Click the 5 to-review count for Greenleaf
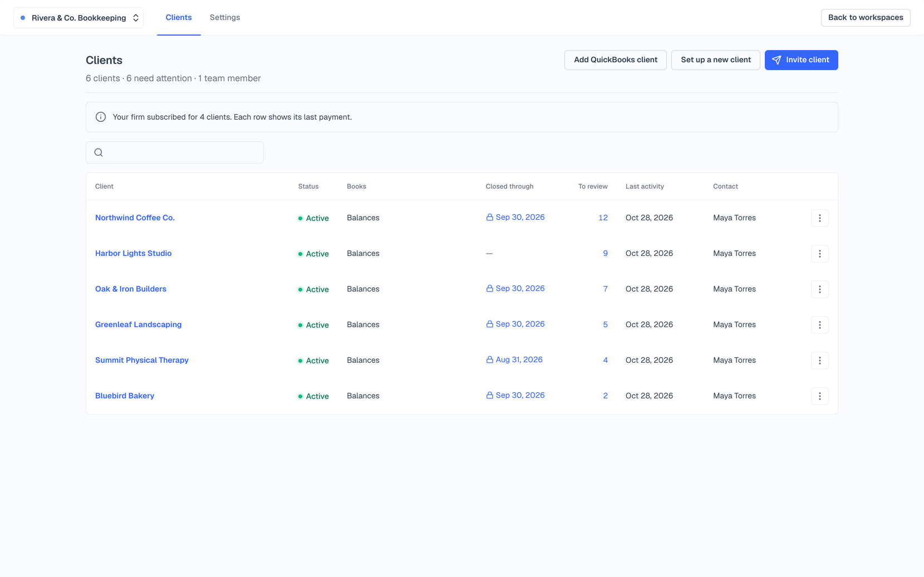The image size is (924, 577). [605, 324]
